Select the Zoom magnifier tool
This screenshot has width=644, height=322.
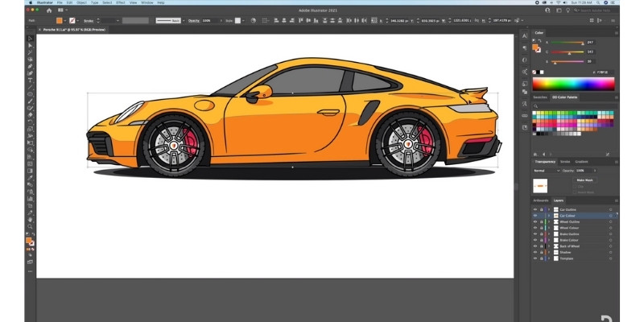pyautogui.click(x=30, y=226)
